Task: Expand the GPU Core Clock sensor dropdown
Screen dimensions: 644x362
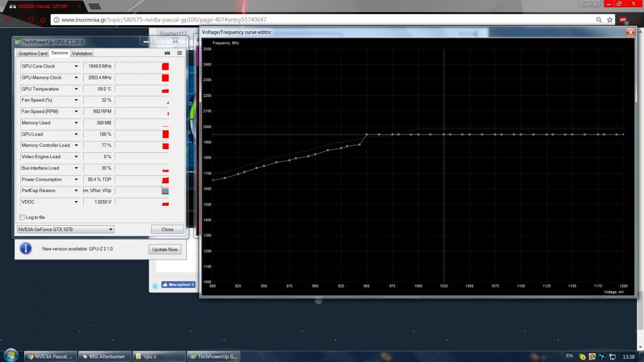Action: (x=76, y=67)
